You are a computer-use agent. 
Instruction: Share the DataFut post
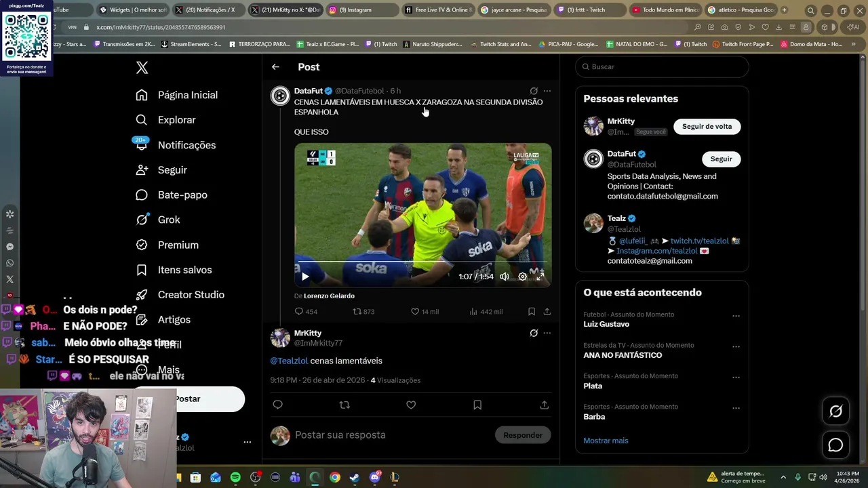[x=547, y=312]
